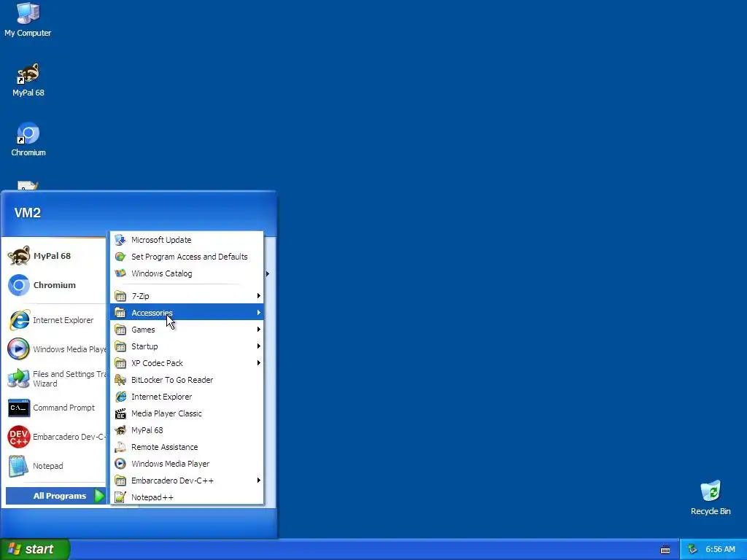Click Notepad icon in Start menu
The width and height of the screenshot is (747, 560).
click(19, 466)
